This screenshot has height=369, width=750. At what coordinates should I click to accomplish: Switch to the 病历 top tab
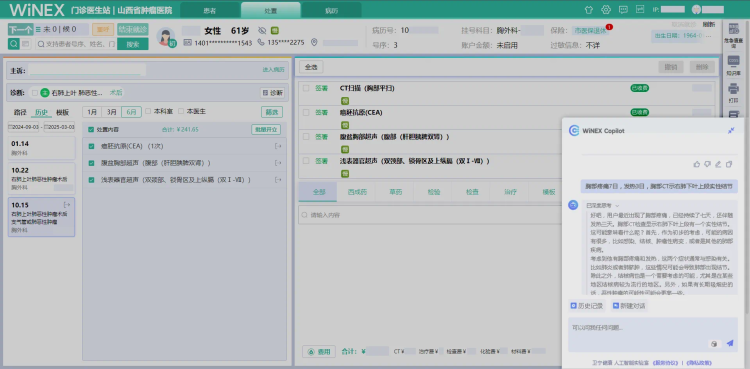[331, 10]
